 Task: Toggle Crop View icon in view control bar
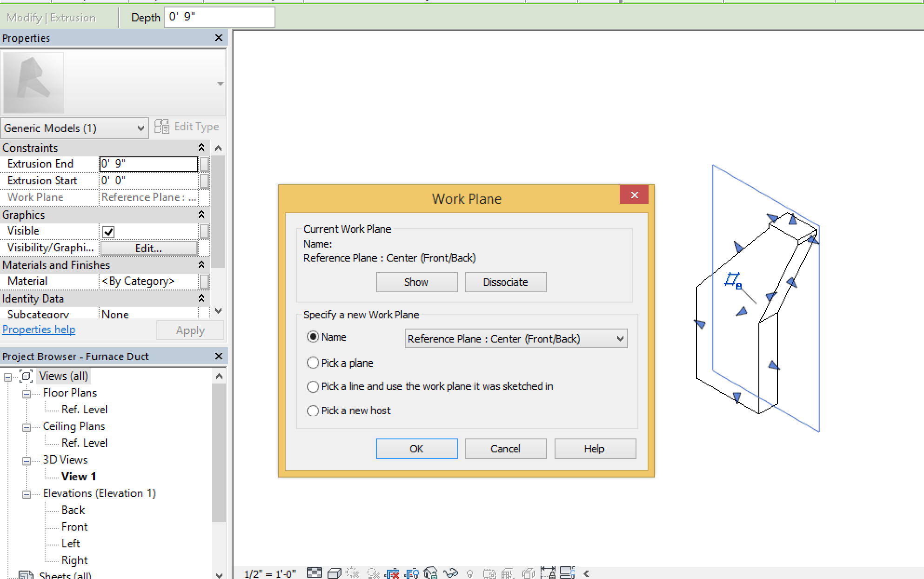coord(392,573)
